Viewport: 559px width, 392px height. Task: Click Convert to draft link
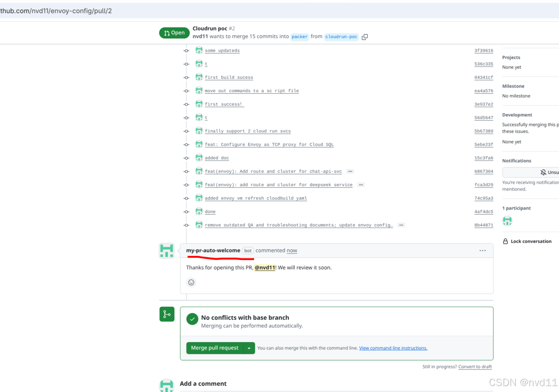click(475, 367)
